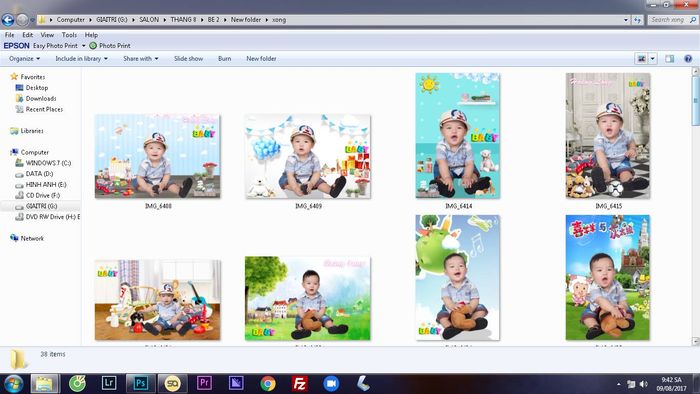Click the Back navigation arrow

(8, 20)
